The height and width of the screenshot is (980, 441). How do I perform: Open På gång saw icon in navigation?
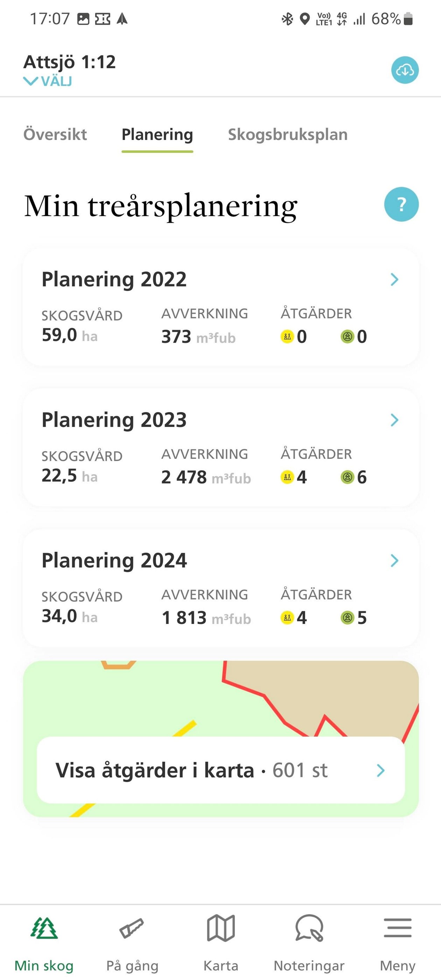pyautogui.click(x=132, y=928)
